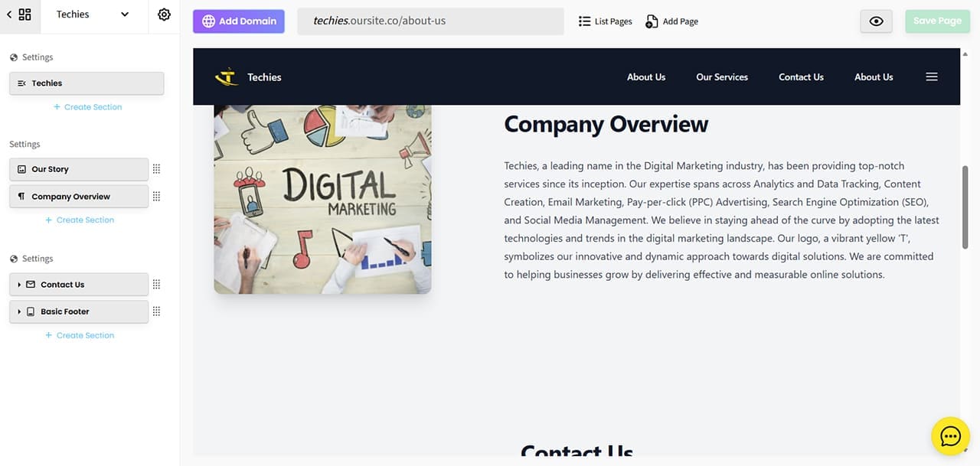Click the header icon on Techies section

click(x=21, y=83)
